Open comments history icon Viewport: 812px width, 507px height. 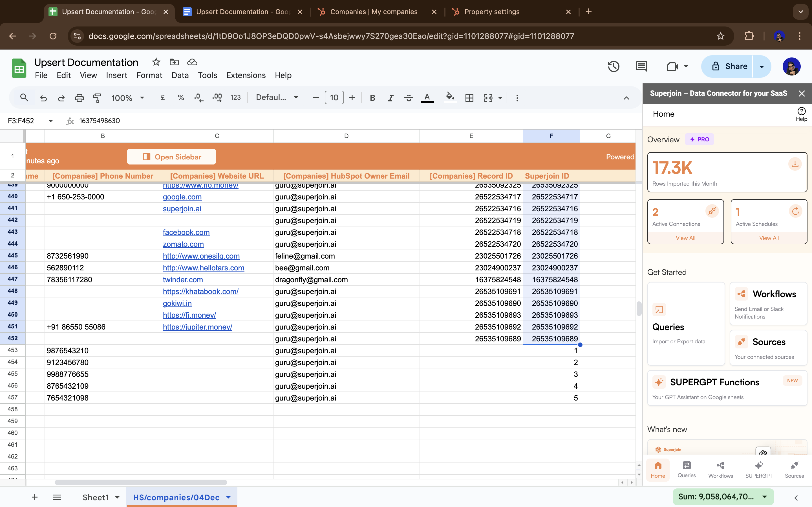641,66
